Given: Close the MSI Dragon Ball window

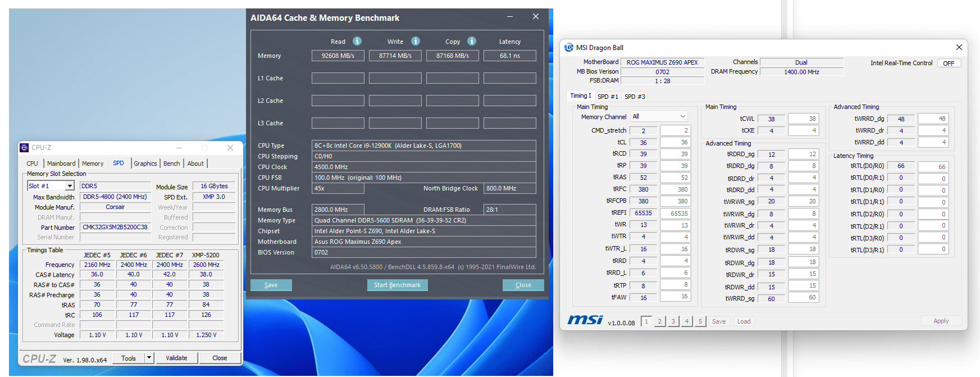Looking at the screenshot, I should click(959, 47).
